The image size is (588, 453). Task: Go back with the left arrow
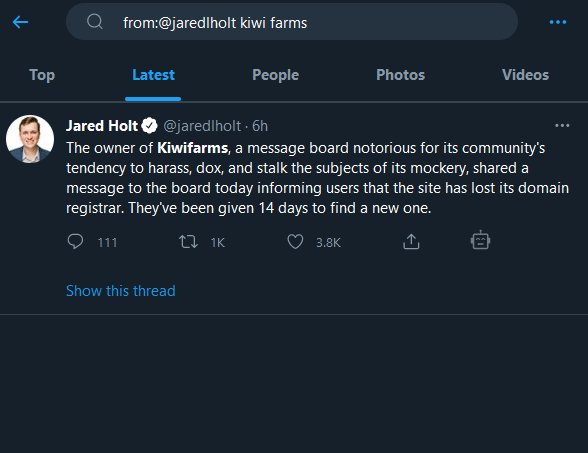pos(20,22)
